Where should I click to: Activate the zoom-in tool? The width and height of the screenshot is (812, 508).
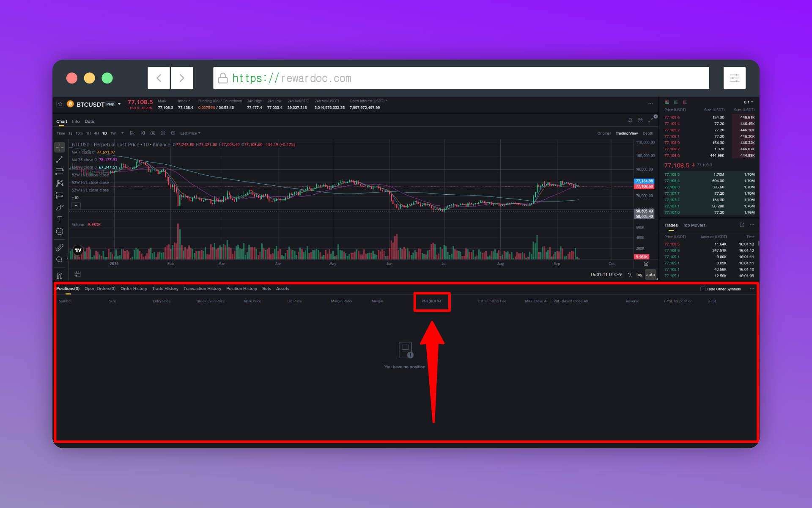[60, 260]
